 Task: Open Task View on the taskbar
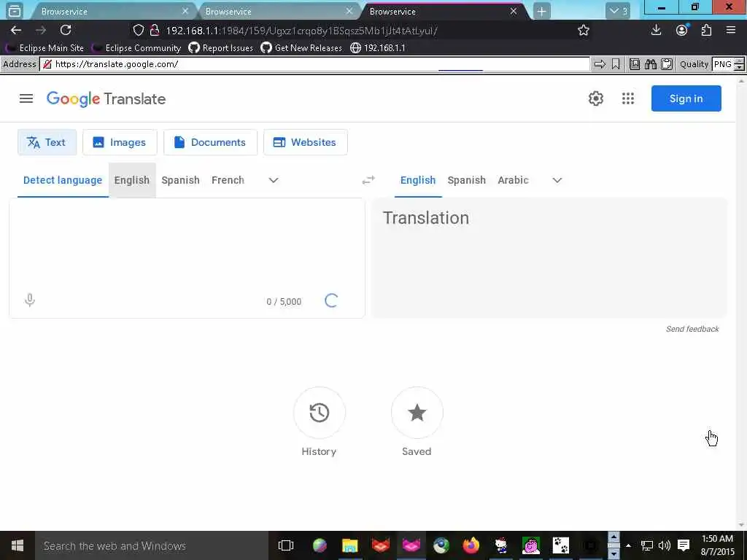click(286, 545)
